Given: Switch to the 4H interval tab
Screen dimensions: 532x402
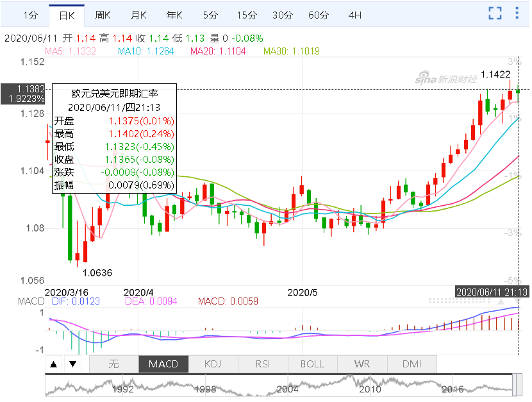Looking at the screenshot, I should coord(355,15).
